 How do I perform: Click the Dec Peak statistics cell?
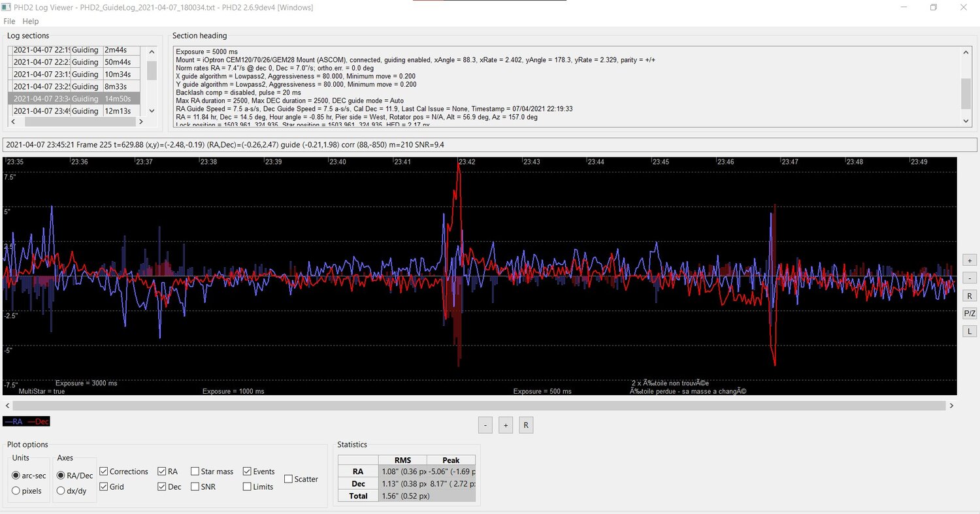tap(451, 484)
